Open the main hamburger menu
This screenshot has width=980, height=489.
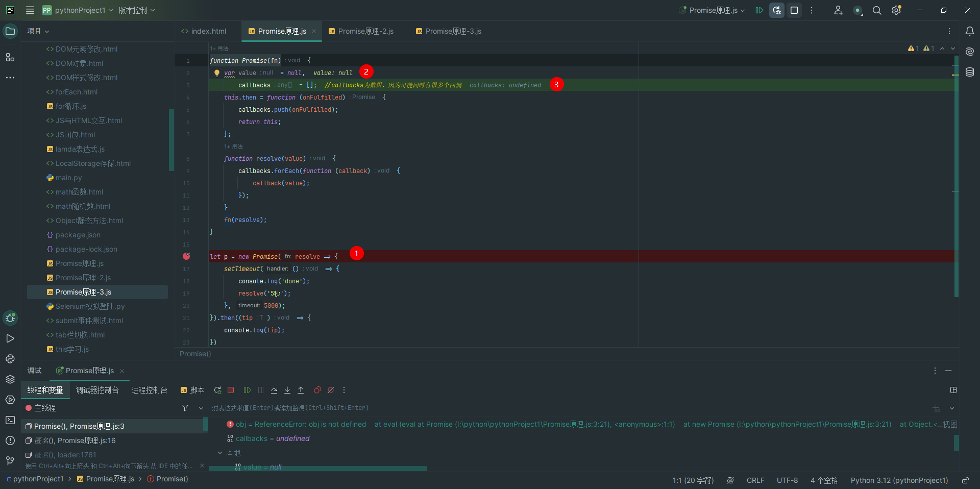[x=30, y=10]
